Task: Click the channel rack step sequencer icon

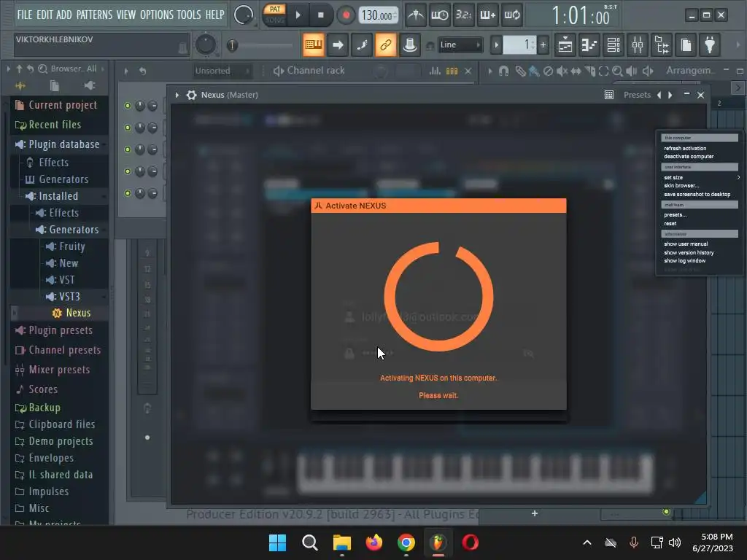Action: coord(452,71)
